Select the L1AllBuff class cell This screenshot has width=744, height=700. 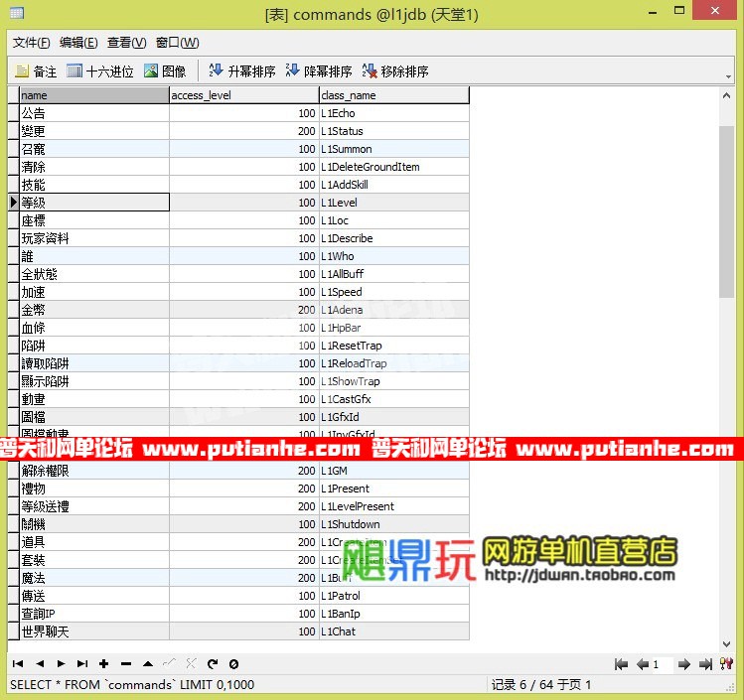[394, 274]
